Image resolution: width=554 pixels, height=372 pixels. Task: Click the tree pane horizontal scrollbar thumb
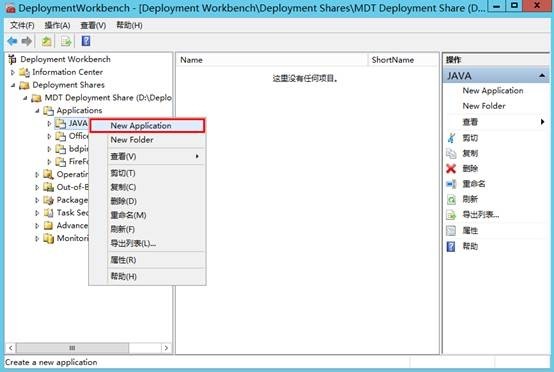pos(72,348)
